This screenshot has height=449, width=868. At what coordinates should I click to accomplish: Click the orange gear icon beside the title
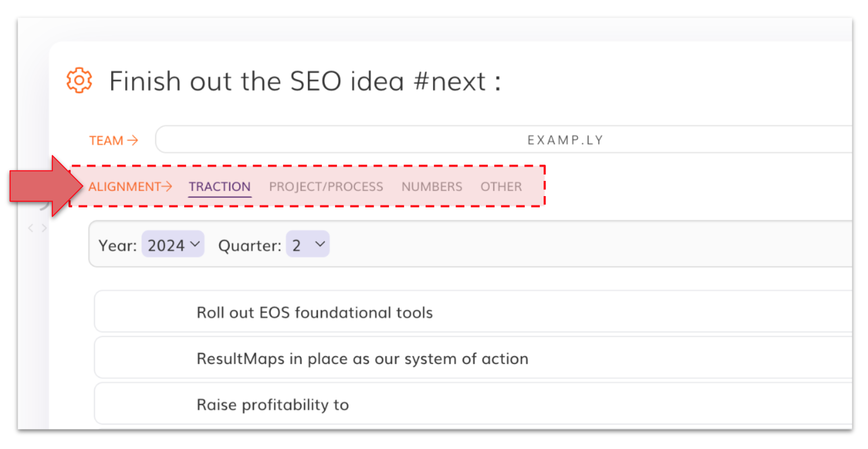79,80
